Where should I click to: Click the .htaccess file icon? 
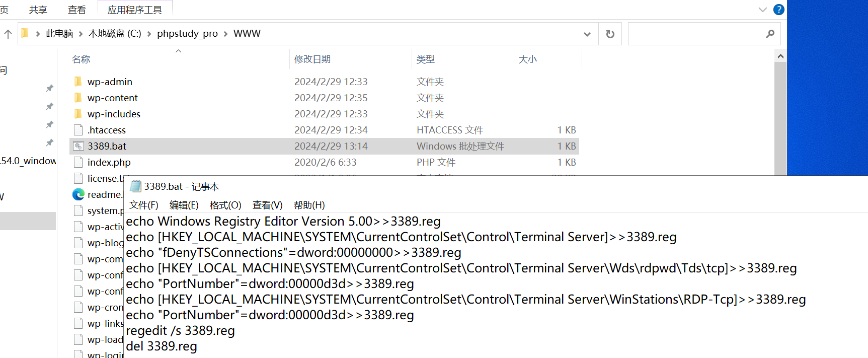tap(78, 130)
